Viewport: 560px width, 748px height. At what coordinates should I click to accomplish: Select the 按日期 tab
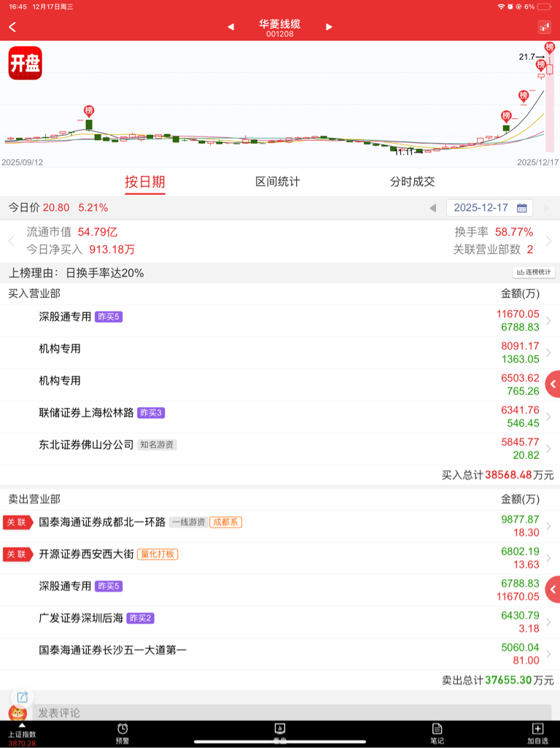pos(145,182)
